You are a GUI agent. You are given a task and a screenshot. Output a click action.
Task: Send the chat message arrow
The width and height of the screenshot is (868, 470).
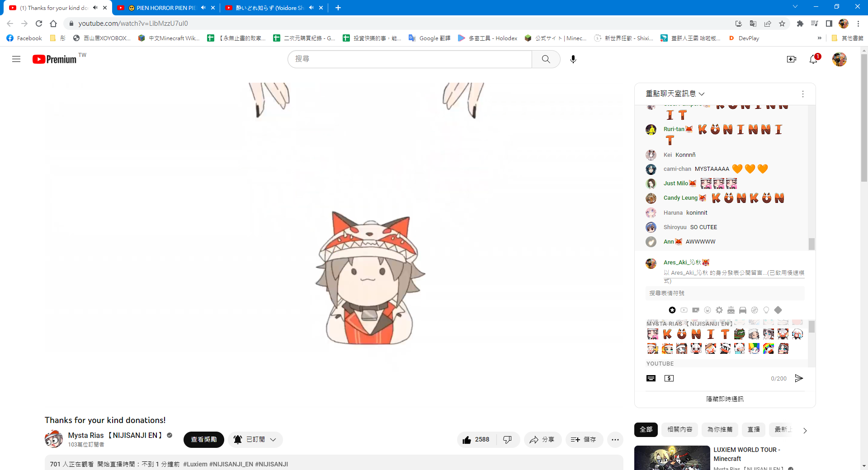click(x=799, y=378)
